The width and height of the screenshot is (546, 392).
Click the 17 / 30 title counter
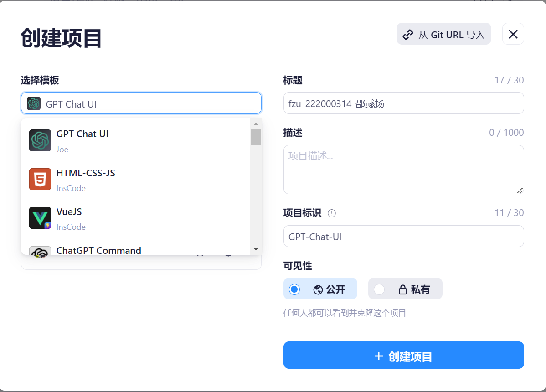click(509, 80)
